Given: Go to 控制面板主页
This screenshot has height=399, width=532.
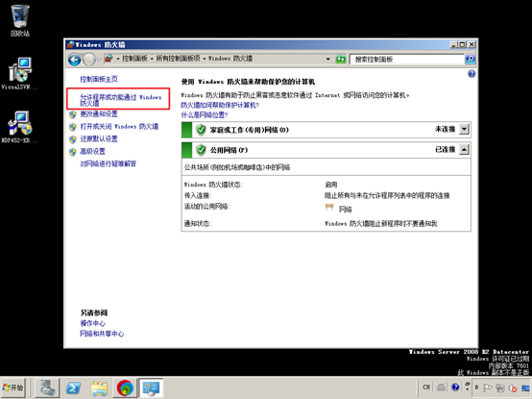Looking at the screenshot, I should click(99, 79).
